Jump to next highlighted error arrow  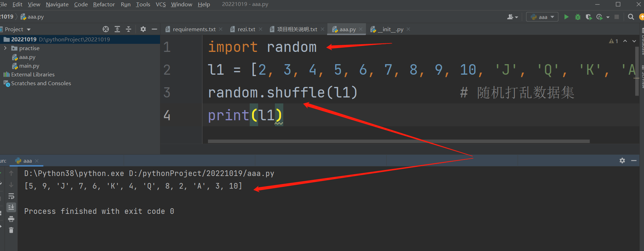pyautogui.click(x=634, y=41)
